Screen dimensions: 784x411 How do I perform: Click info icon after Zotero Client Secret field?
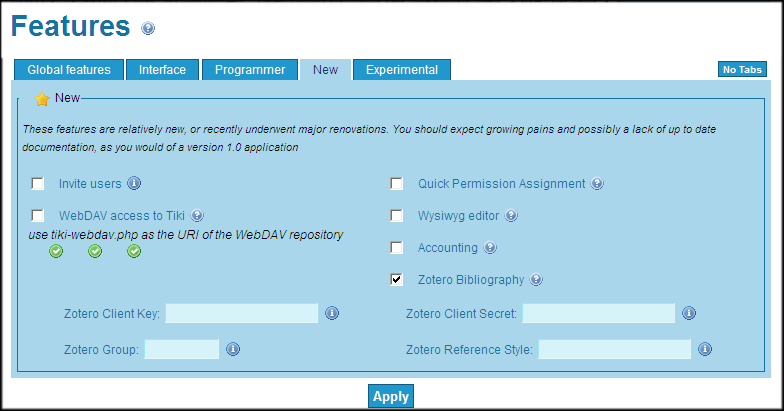689,313
